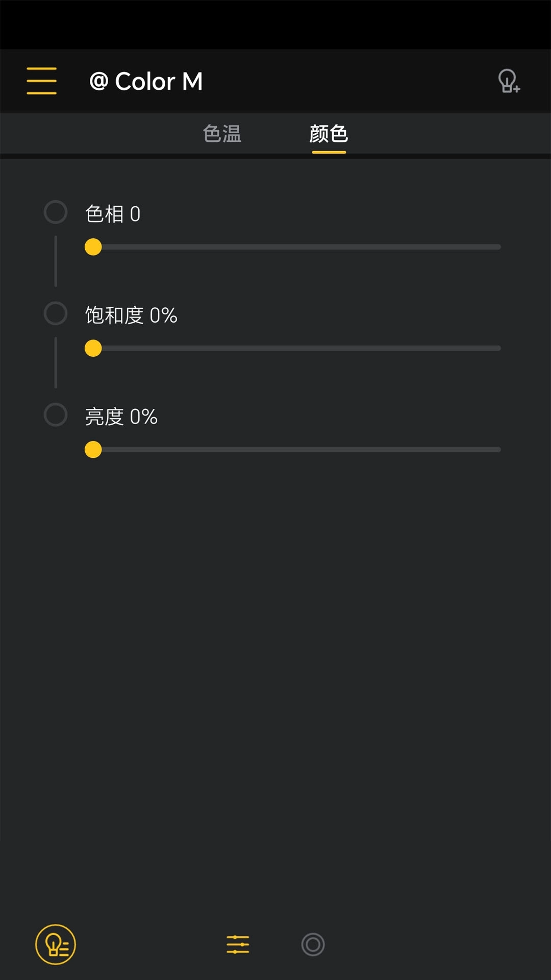
Task: Enable the 饱和度 radio selector
Action: pyautogui.click(x=55, y=313)
